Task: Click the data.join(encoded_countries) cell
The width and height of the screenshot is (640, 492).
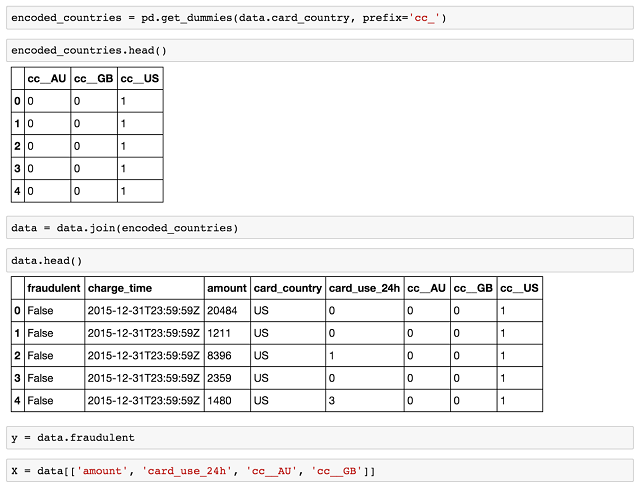Action: tap(320, 228)
